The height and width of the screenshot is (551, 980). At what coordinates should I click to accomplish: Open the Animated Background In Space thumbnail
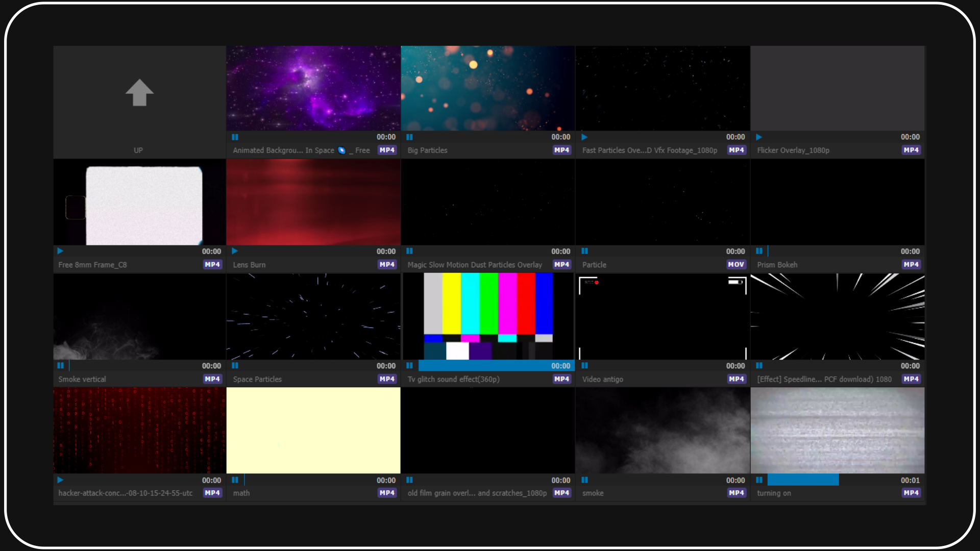[313, 88]
